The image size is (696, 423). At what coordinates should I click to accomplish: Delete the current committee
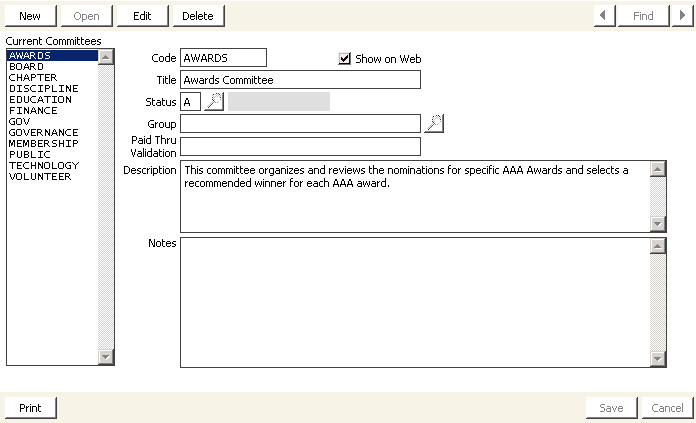click(x=198, y=16)
